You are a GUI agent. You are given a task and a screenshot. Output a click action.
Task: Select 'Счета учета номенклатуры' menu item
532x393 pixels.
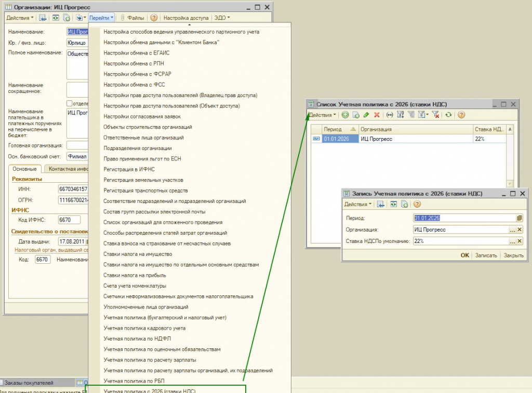pyautogui.click(x=135, y=286)
